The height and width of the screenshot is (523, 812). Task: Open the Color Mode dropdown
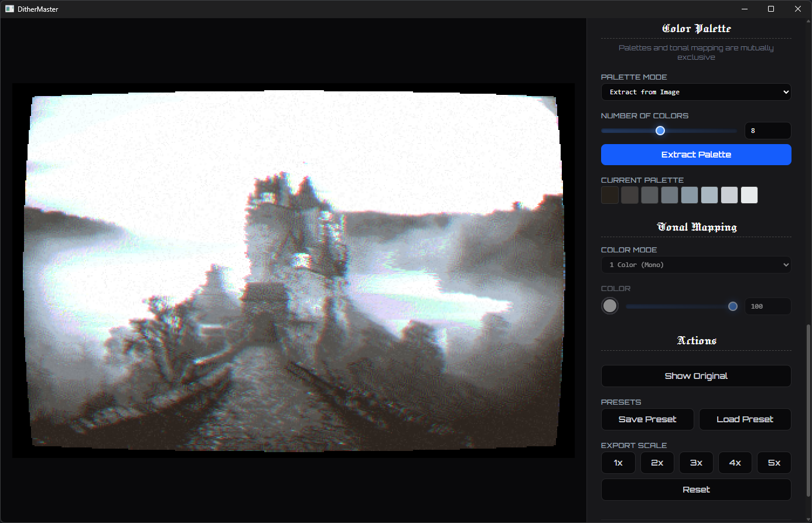[x=696, y=265]
